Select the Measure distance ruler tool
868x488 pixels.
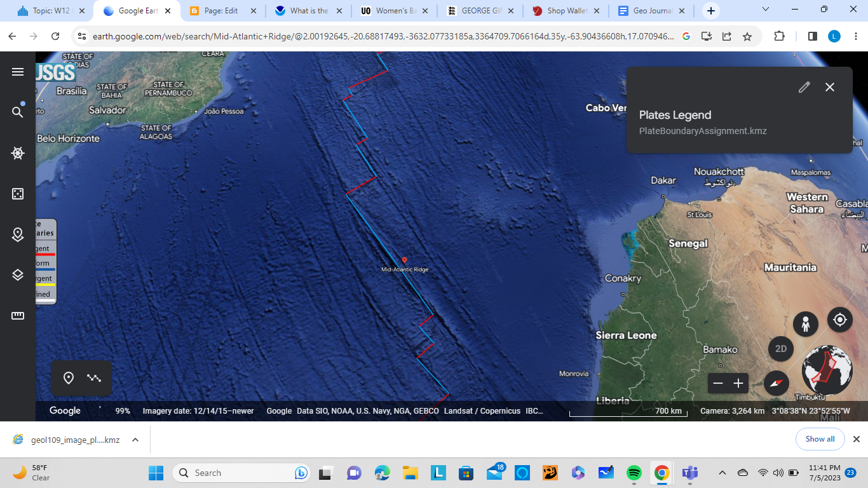(18, 316)
